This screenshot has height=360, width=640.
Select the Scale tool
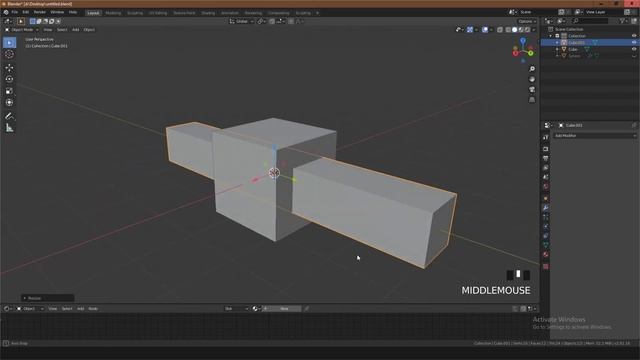click(9, 91)
